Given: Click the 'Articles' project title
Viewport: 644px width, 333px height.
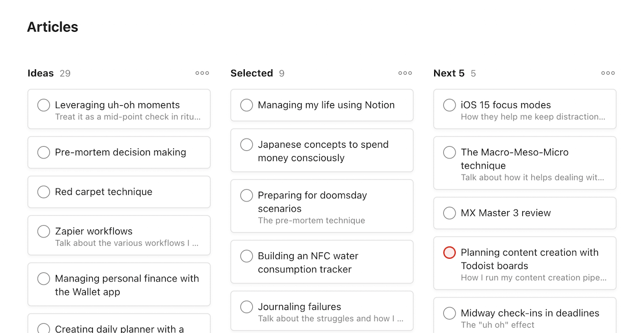Looking at the screenshot, I should (53, 27).
